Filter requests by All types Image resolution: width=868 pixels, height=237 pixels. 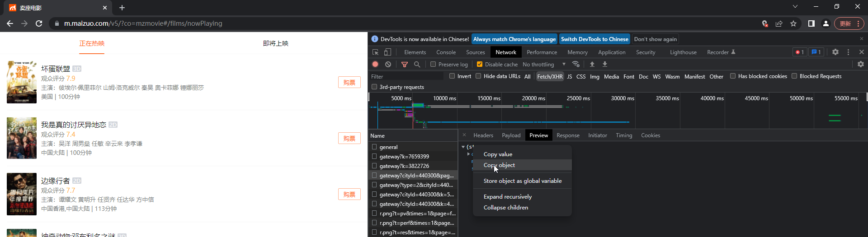point(527,77)
